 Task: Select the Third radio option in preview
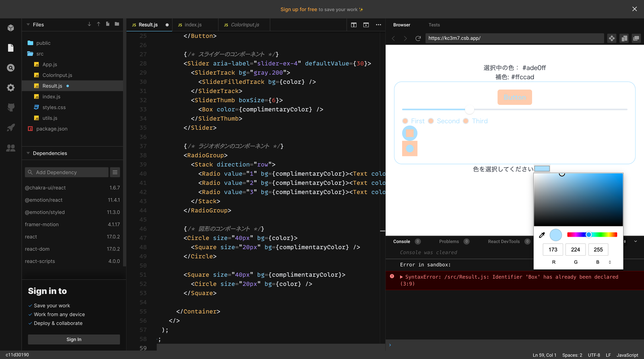pos(466,121)
